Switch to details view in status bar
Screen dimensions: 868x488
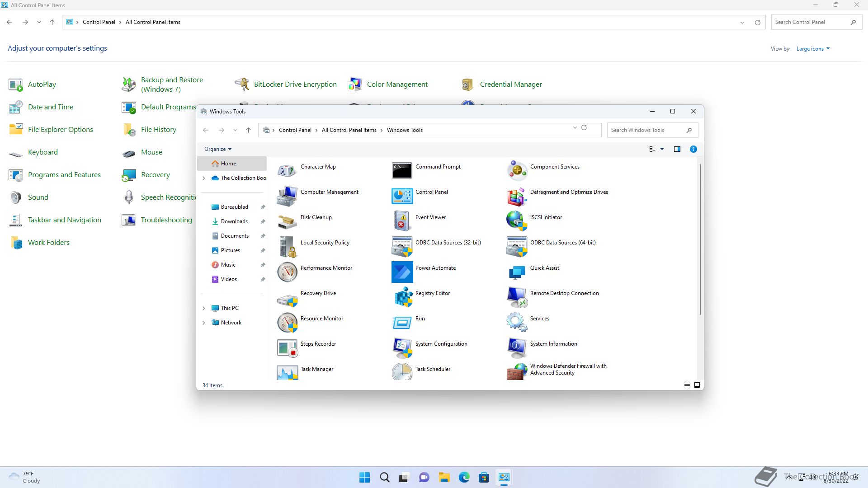coord(687,385)
